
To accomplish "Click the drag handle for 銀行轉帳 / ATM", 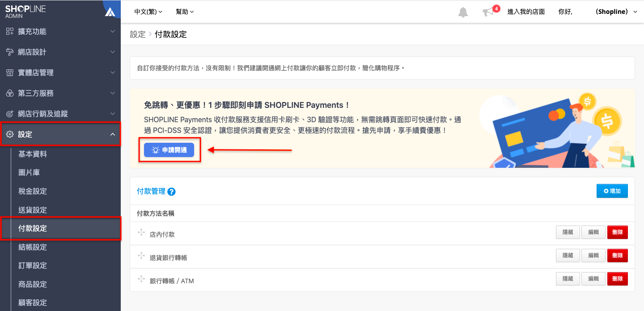I will (141, 279).
